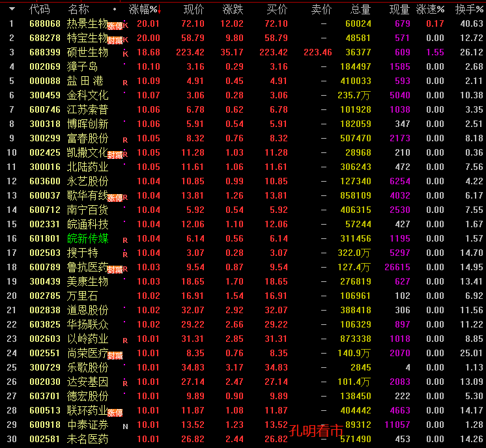
Task: Select stock name 歌华有线
Action: 87,195
